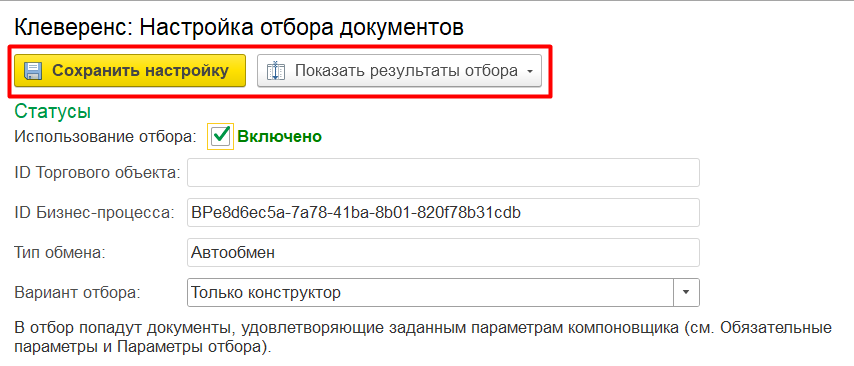Screen dimensions: 854x366
Task: Click the Тип обмена field showing Автообмен
Action: 443,253
